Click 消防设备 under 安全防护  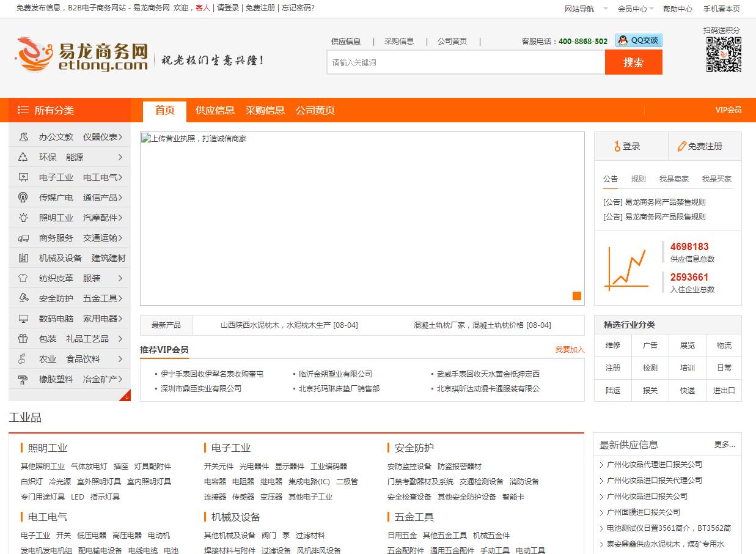click(524, 482)
